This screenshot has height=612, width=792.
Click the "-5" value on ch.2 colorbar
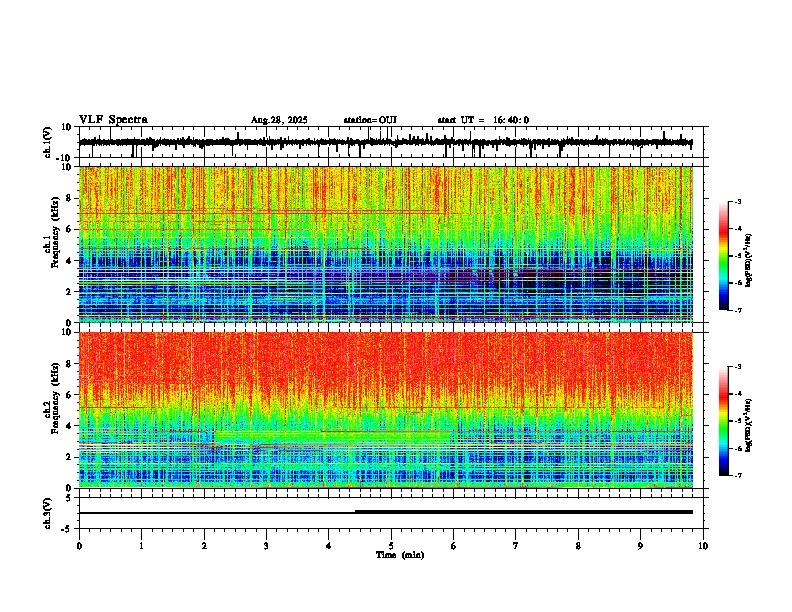click(738, 421)
